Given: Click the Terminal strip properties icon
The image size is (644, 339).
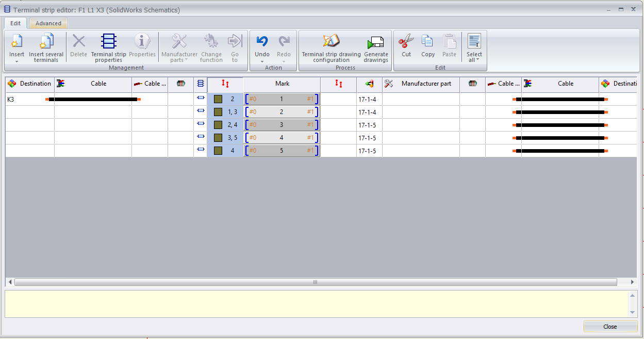Looking at the screenshot, I should (x=108, y=41).
